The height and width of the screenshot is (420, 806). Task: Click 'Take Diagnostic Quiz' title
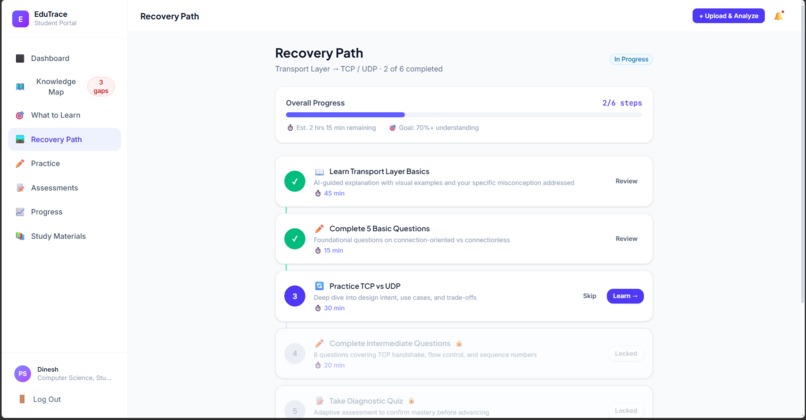[x=366, y=400]
